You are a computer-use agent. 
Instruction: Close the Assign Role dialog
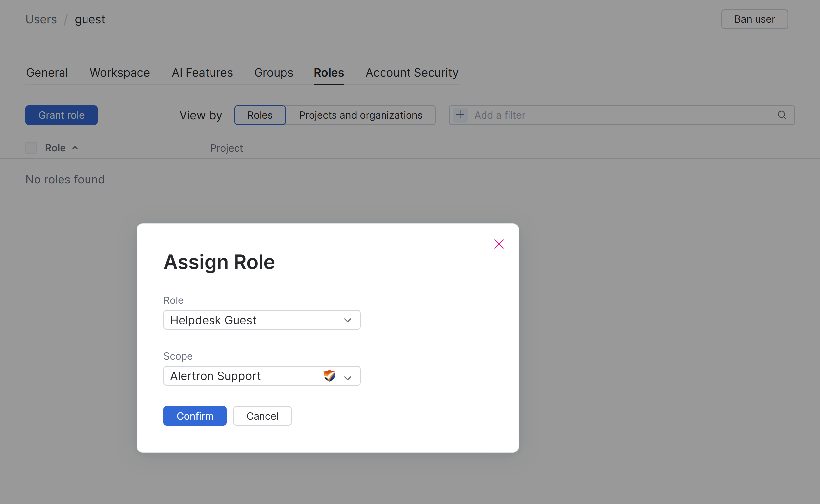coord(499,244)
